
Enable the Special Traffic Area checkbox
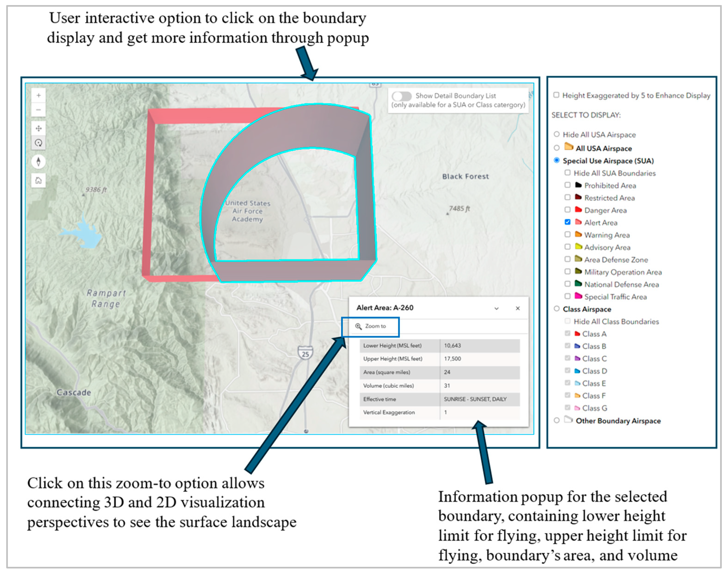(567, 296)
